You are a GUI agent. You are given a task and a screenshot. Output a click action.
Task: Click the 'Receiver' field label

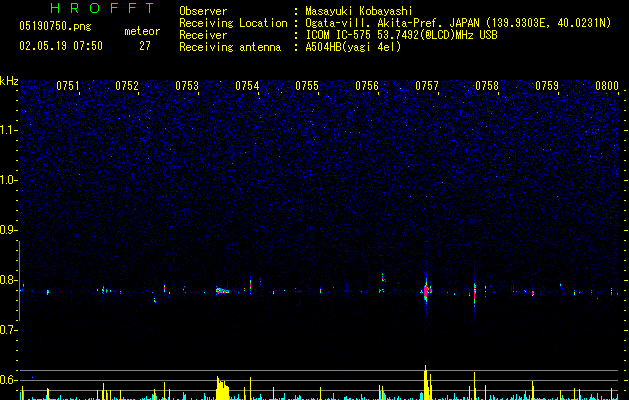(203, 35)
